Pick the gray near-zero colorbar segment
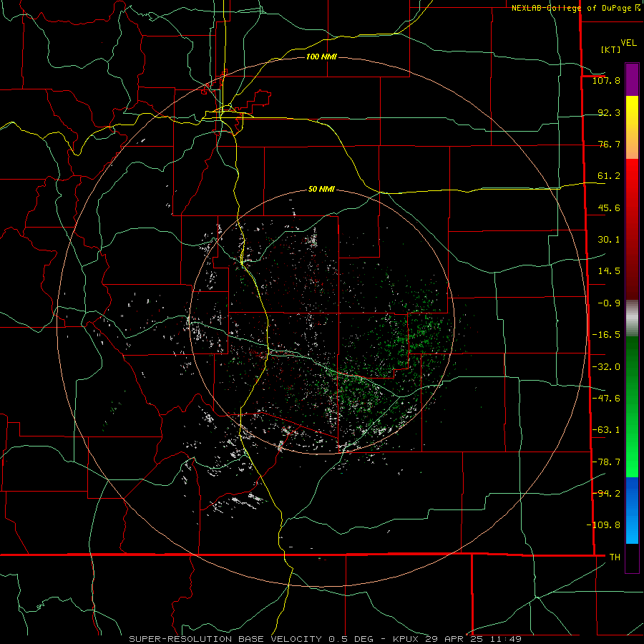This screenshot has width=644, height=644. pos(632,318)
